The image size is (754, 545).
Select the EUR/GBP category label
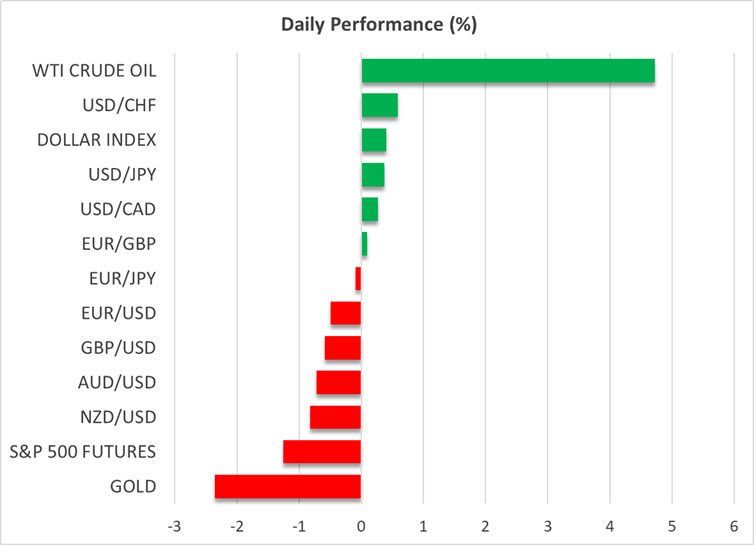pyautogui.click(x=118, y=244)
